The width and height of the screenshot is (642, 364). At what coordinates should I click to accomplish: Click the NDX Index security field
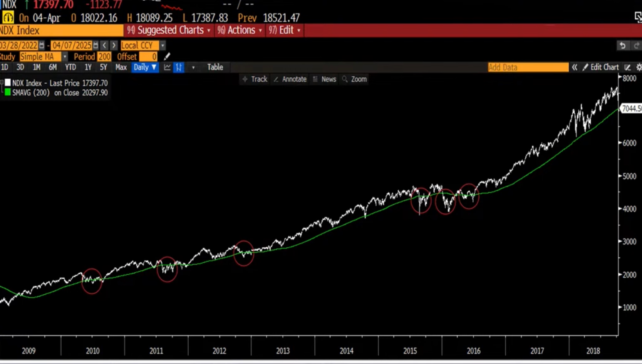[x=62, y=30]
